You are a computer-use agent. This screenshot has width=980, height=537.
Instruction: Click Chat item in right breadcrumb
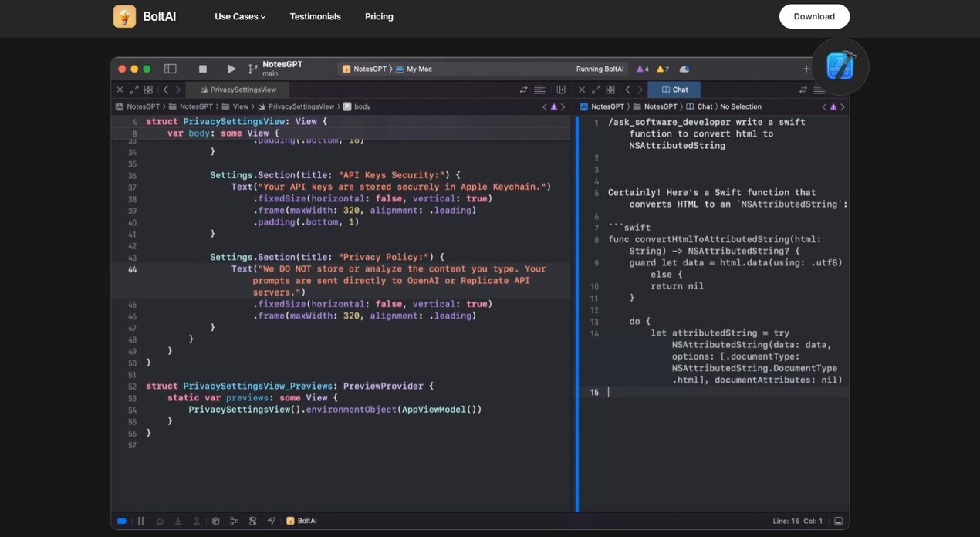[x=699, y=106]
